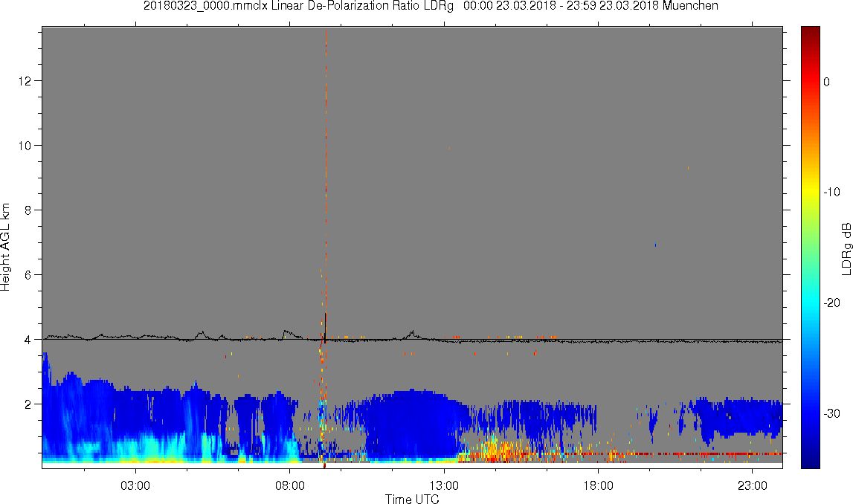
Task: Click the '03:00' time axis label
Action: [x=135, y=485]
